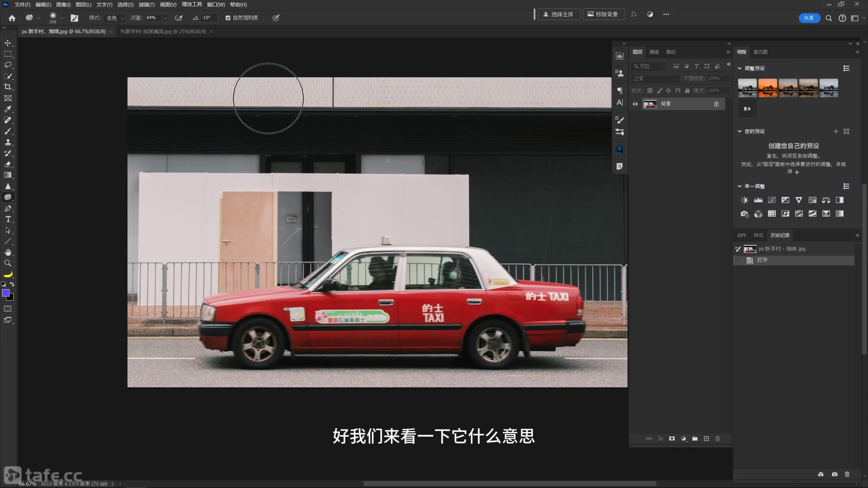
Task: Select the Lasso tool
Action: point(7,65)
